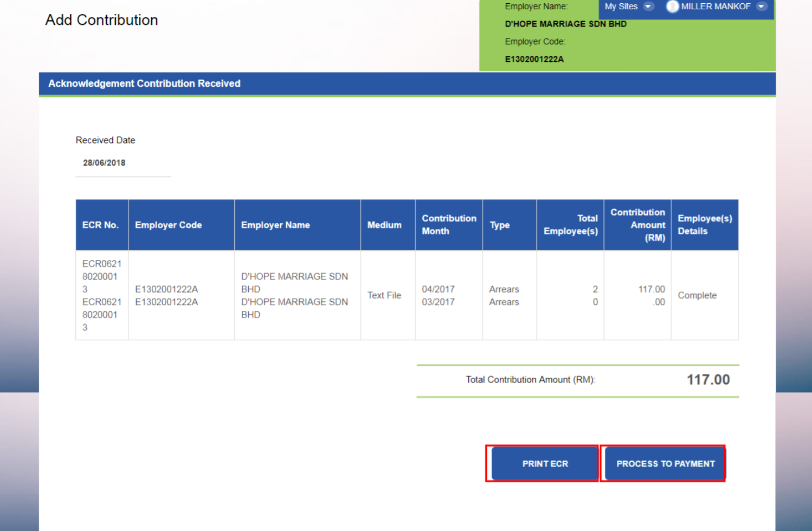Click the PRINT ECR button
This screenshot has height=531, width=812.
point(545,464)
